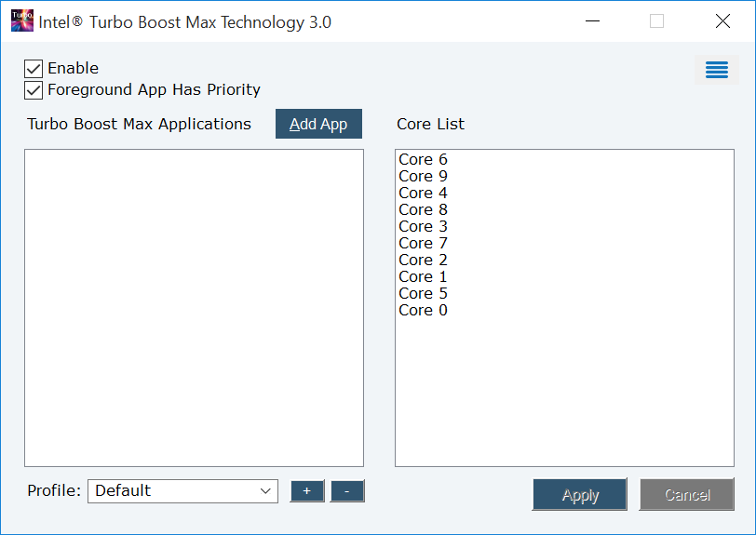This screenshot has height=535, width=756.
Task: Click the Cancel button
Action: (686, 494)
